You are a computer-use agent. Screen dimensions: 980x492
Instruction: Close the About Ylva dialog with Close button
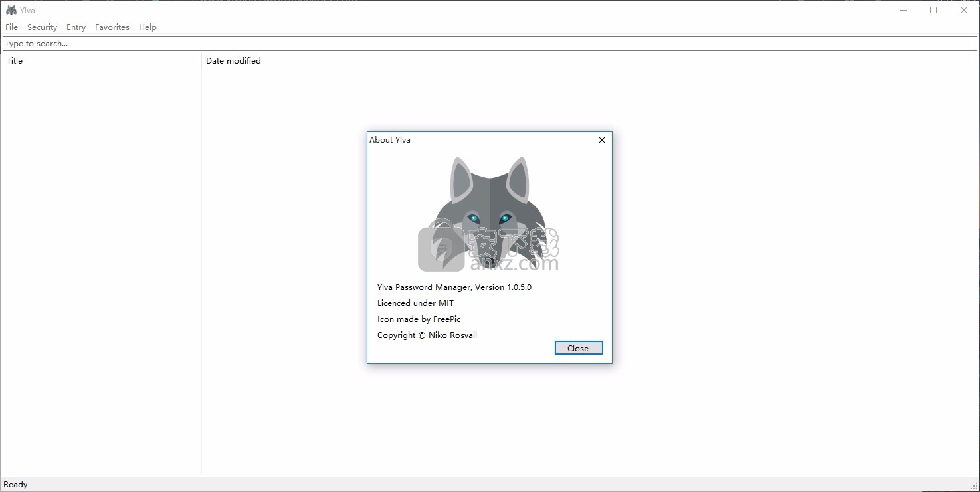[579, 348]
